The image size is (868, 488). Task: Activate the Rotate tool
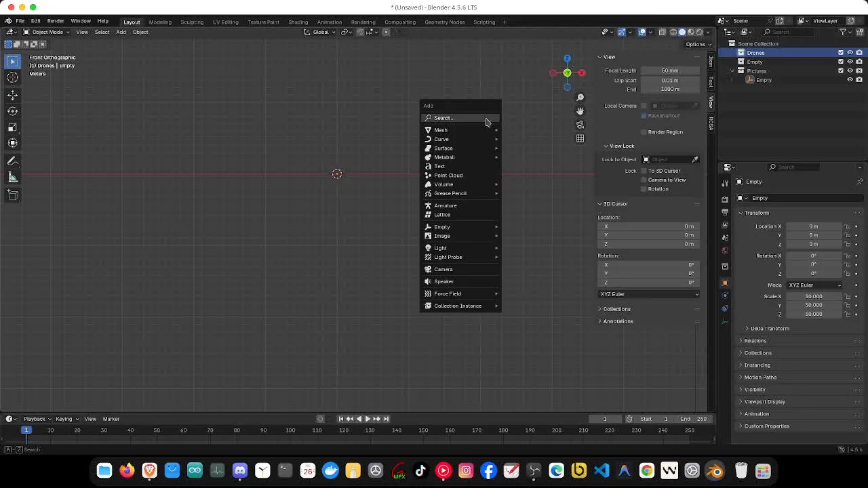click(13, 111)
